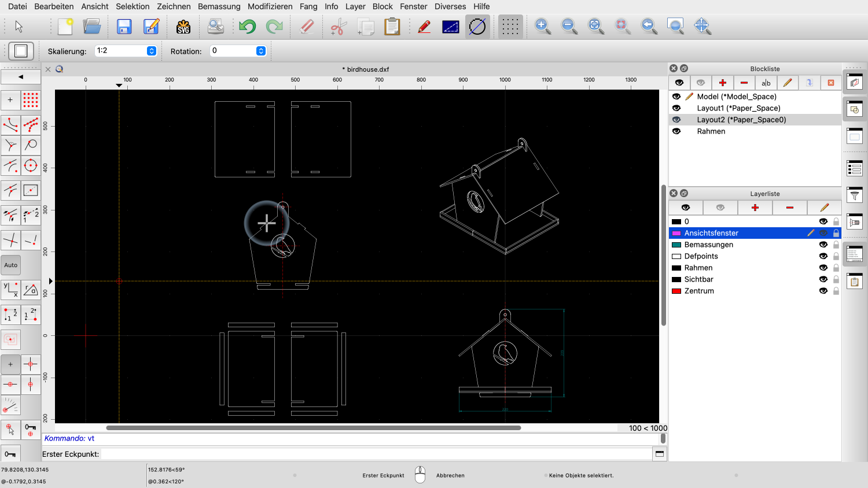
Task: Click inside the command line input field
Action: click(347, 454)
